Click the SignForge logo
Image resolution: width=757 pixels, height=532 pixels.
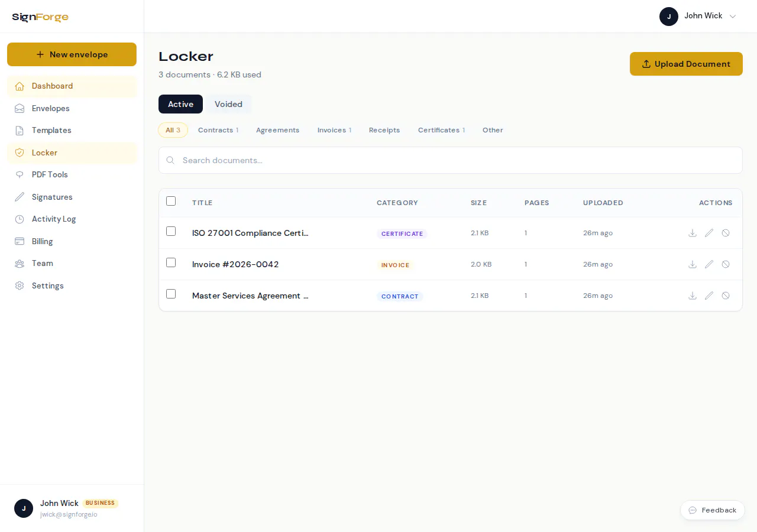click(x=40, y=17)
